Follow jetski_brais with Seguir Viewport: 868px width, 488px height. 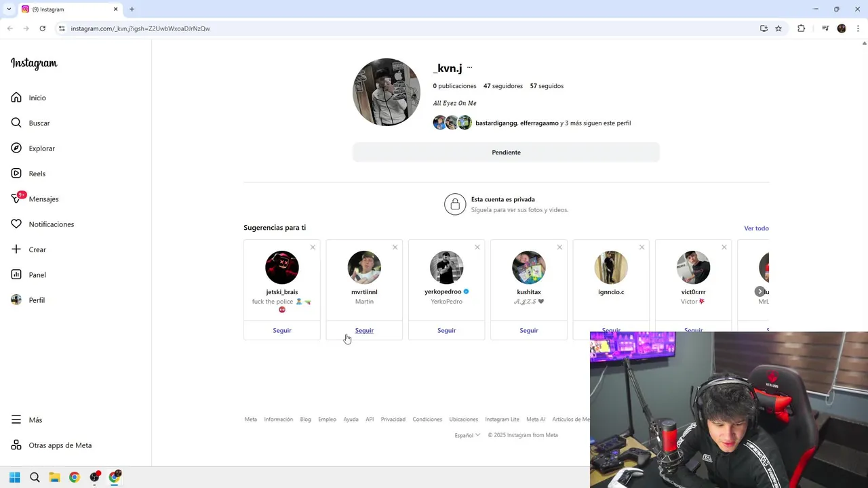click(282, 331)
